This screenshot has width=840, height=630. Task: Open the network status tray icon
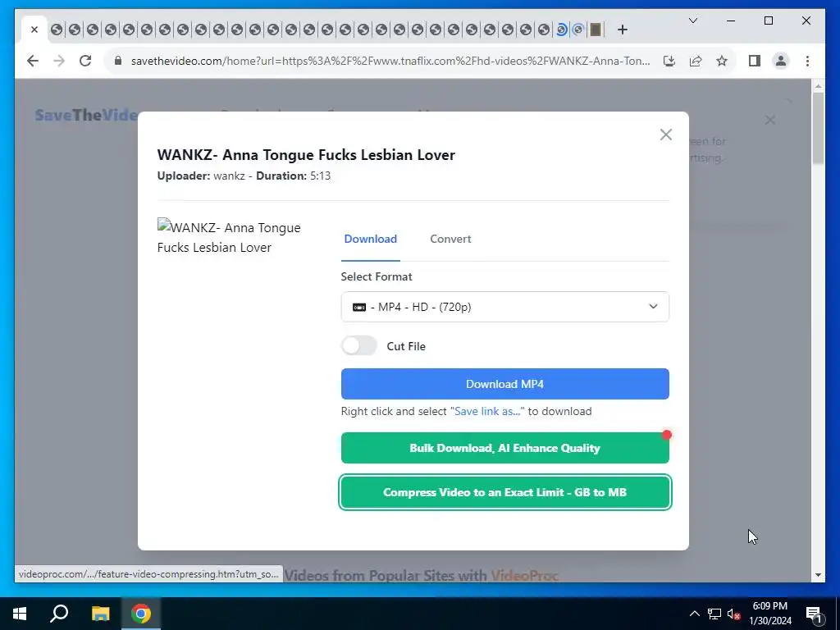pos(714,614)
